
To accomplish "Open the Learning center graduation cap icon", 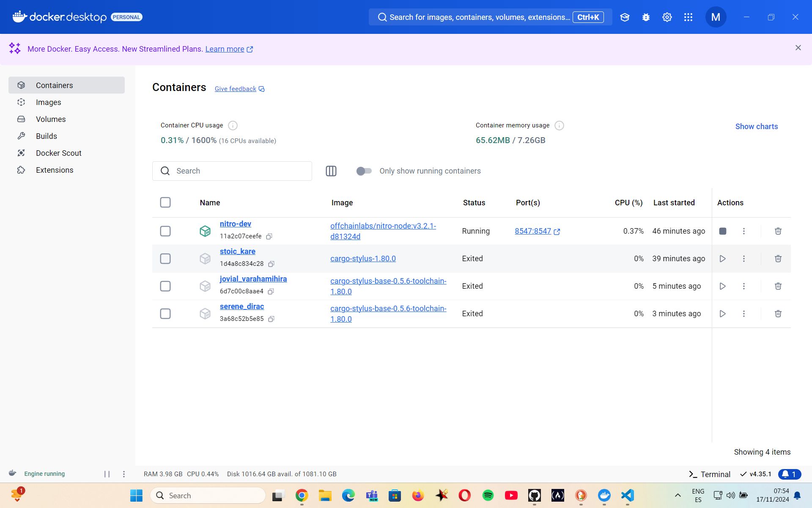I will [625, 17].
